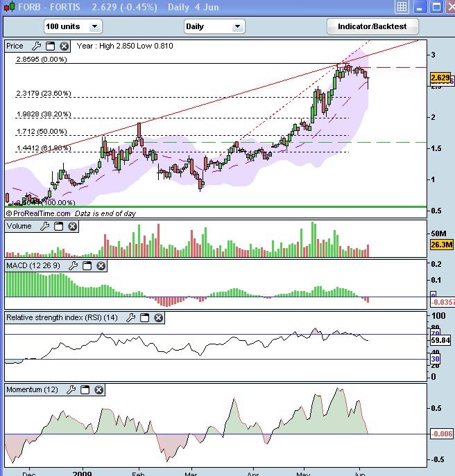Open the grid layout icon in title bar
The width and height of the screenshot is (455, 476).
pyautogui.click(x=402, y=7)
